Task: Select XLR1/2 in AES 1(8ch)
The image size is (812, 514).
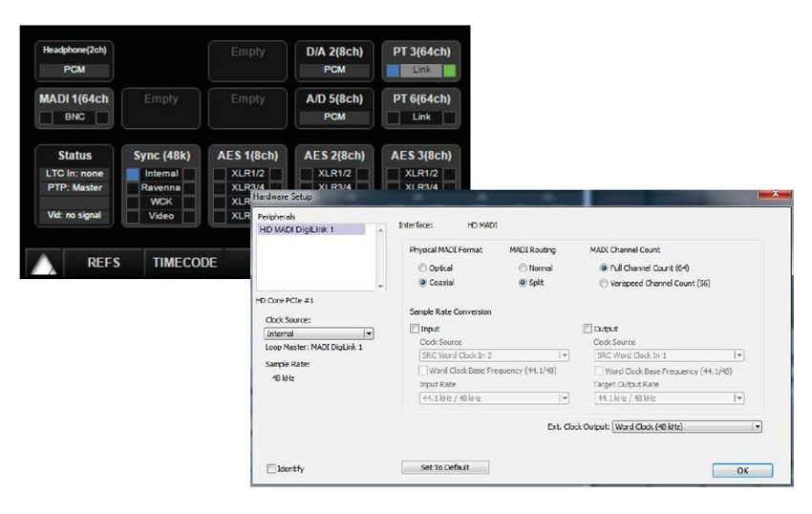Action: tap(247, 174)
